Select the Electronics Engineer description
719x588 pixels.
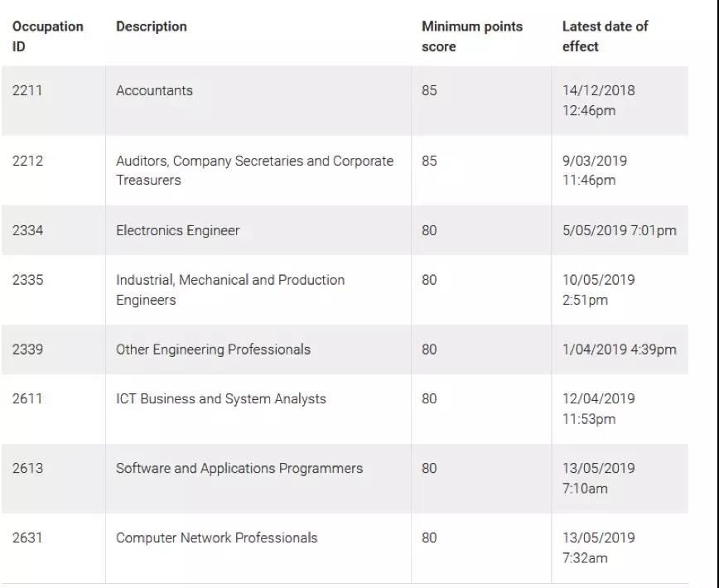coord(177,230)
